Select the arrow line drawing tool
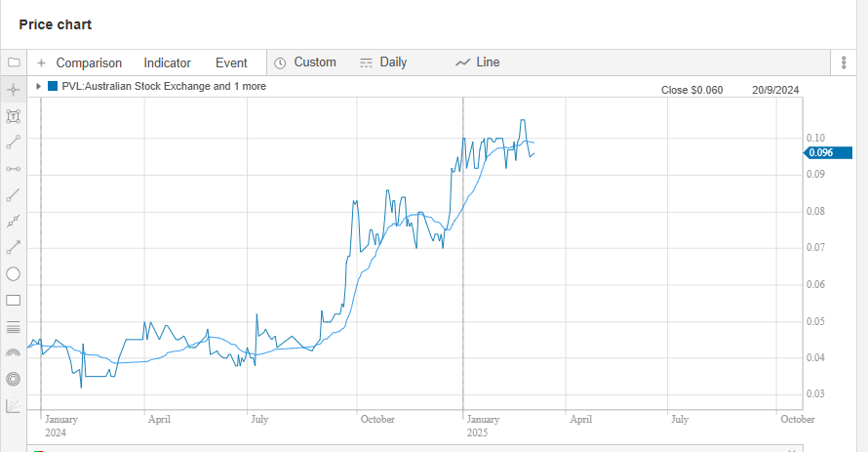 tap(14, 248)
